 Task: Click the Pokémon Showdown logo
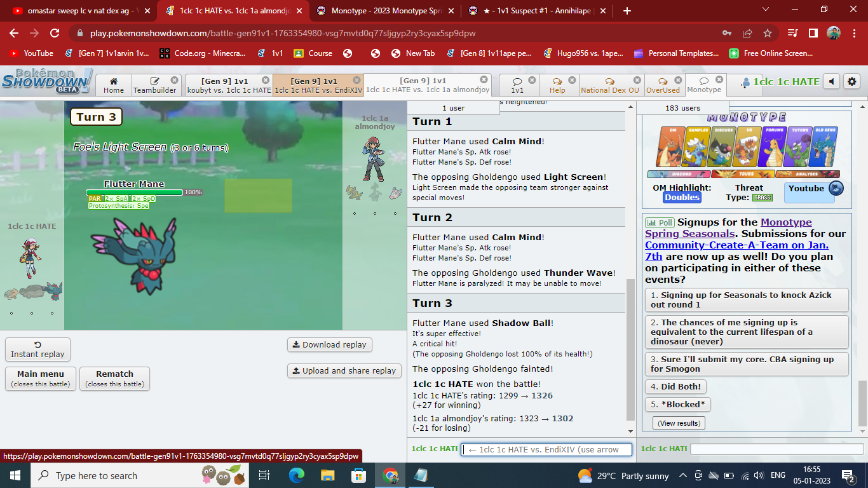(47, 81)
